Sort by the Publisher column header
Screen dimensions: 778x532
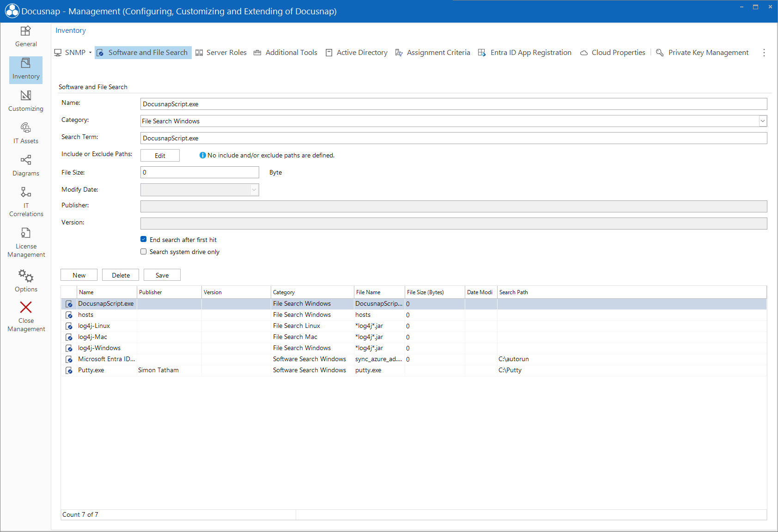[x=169, y=292]
